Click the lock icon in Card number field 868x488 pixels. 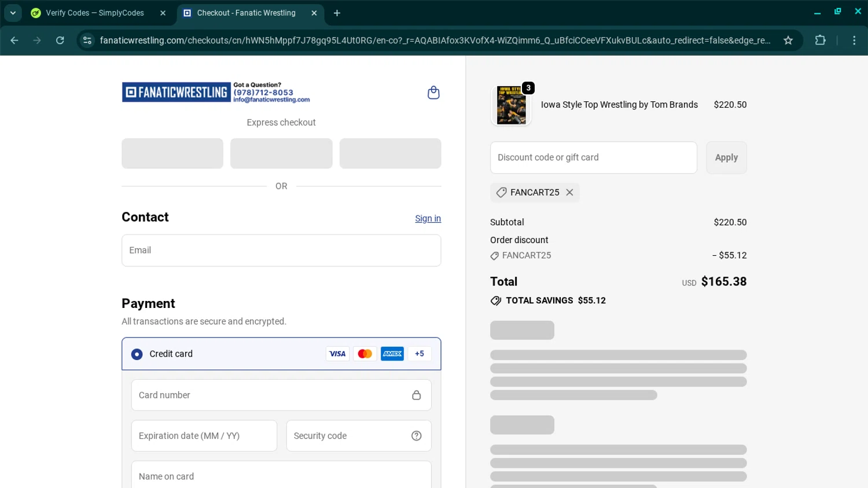pyautogui.click(x=416, y=395)
